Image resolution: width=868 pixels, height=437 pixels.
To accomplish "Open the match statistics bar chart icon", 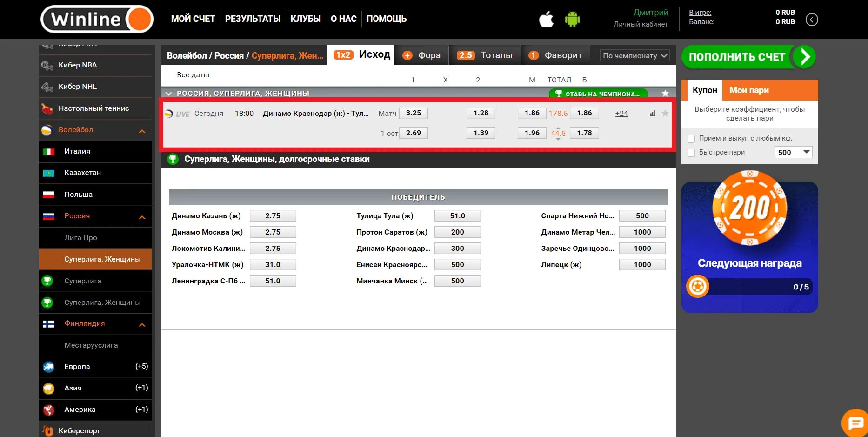I will click(653, 113).
